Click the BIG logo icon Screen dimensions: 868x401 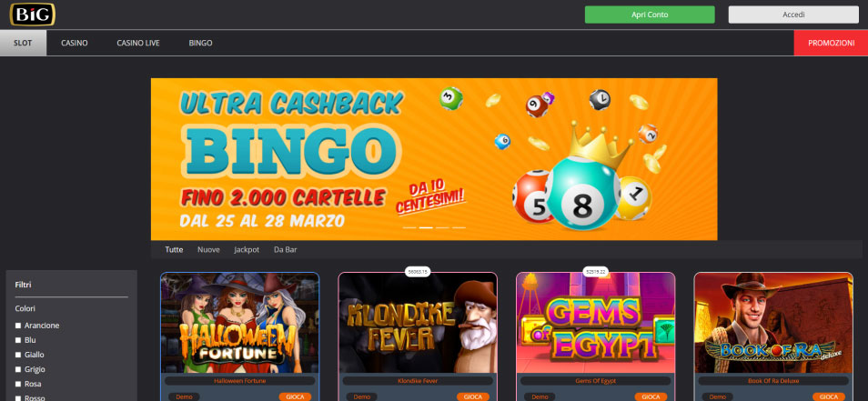(x=33, y=15)
